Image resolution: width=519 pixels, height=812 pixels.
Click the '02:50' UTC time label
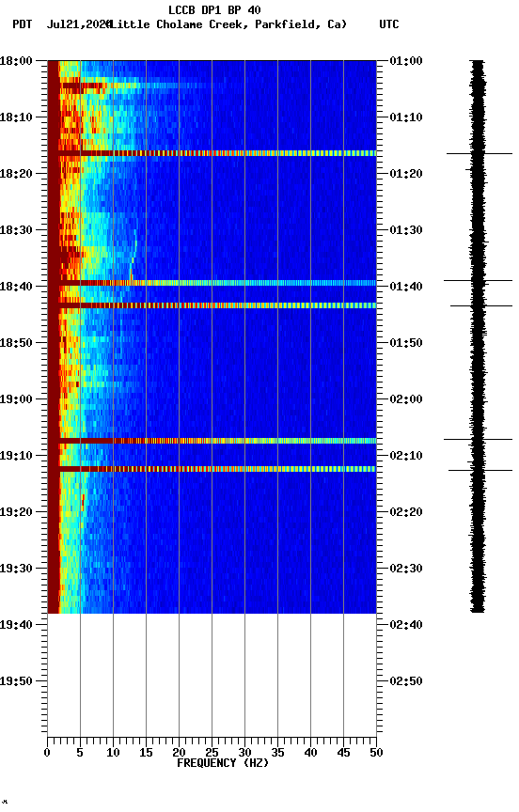point(406,682)
